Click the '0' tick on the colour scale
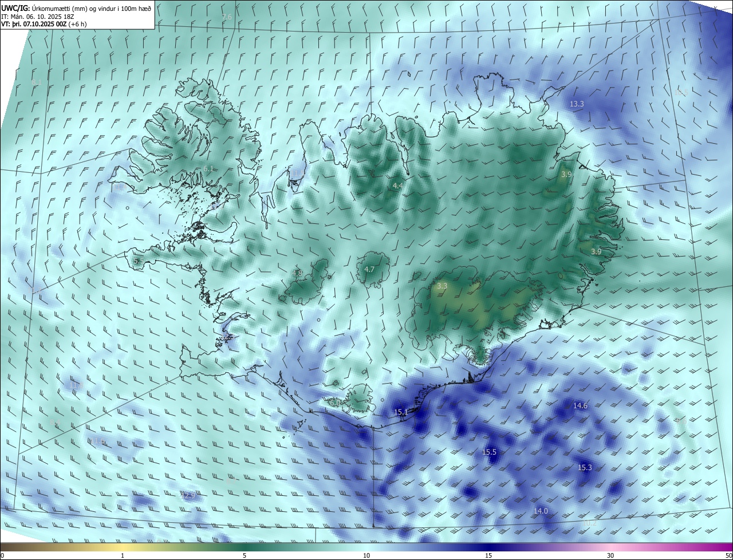 (x=2, y=555)
